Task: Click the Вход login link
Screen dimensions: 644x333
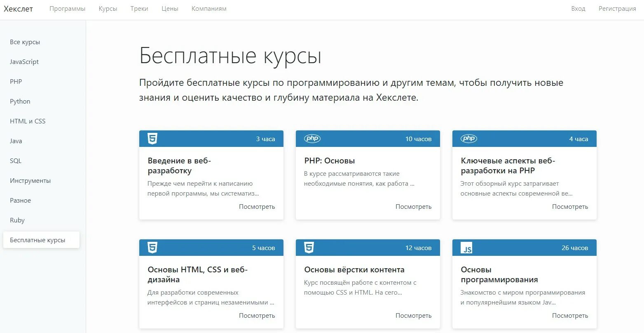Action: (x=578, y=9)
